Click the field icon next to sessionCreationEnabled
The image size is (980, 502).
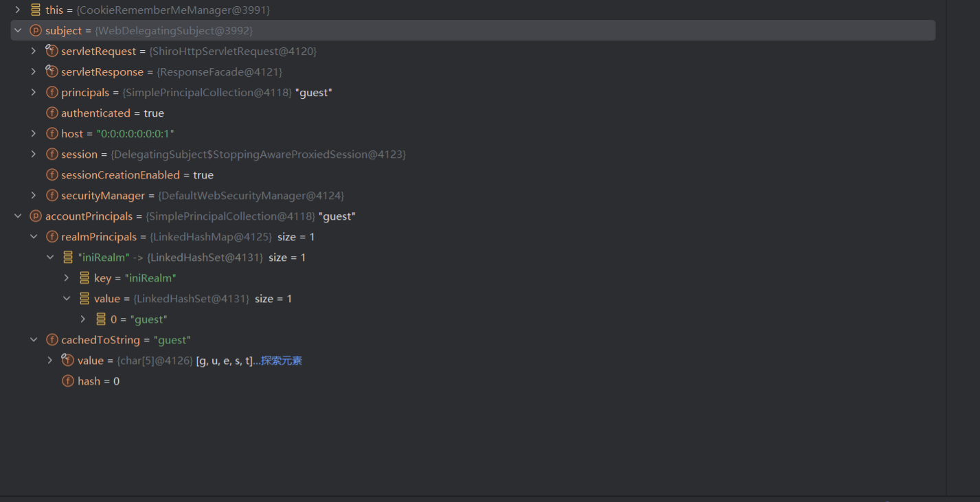(x=52, y=174)
